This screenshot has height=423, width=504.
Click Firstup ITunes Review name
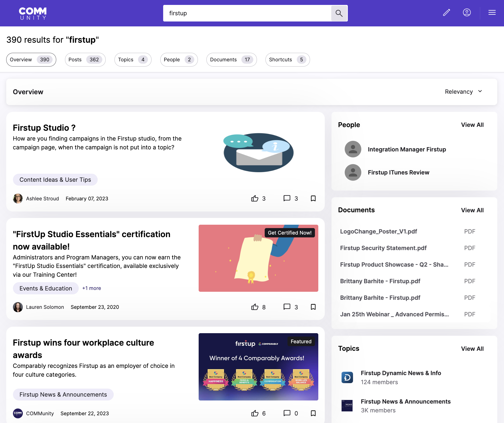(x=399, y=172)
